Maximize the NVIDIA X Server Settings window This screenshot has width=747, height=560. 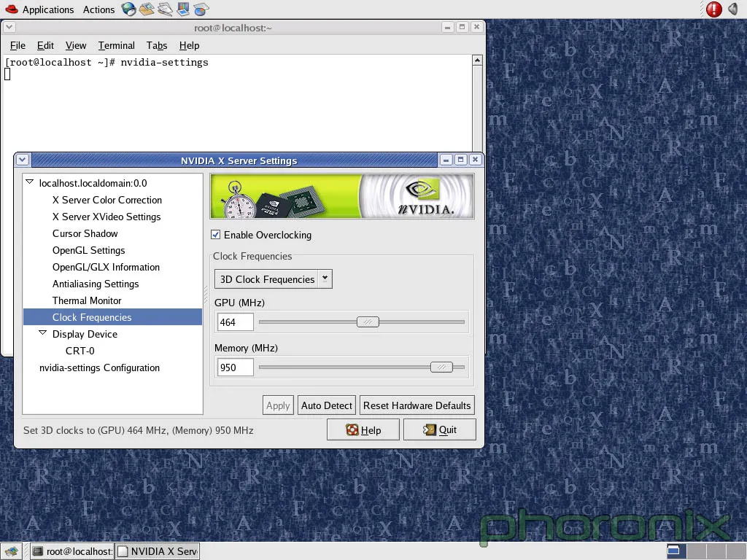(x=461, y=160)
